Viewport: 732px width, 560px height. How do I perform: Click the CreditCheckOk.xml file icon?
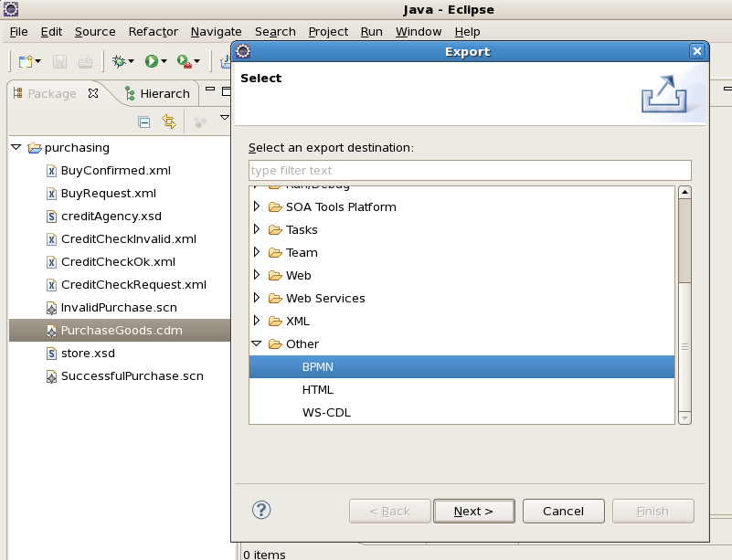[51, 262]
